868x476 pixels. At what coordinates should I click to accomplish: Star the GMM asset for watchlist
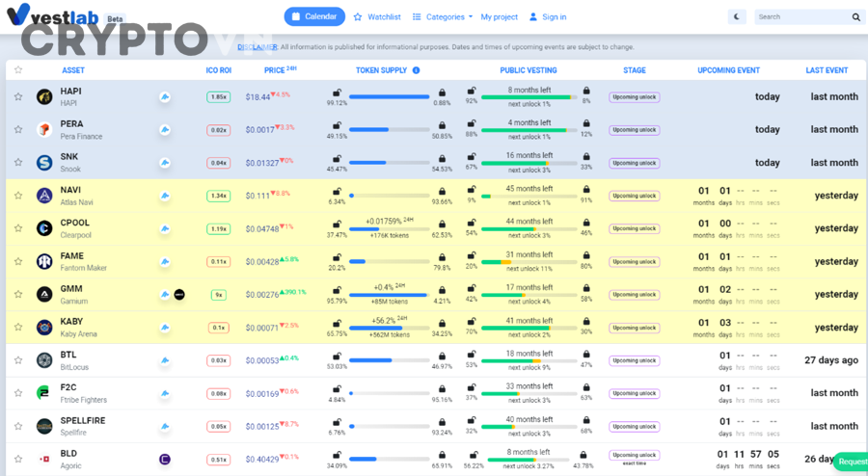tap(18, 294)
